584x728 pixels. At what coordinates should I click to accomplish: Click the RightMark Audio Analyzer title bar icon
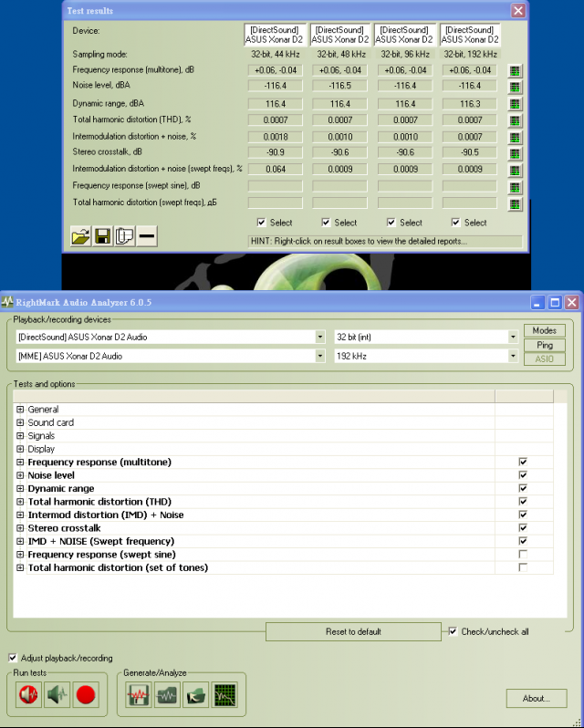pos(7,302)
